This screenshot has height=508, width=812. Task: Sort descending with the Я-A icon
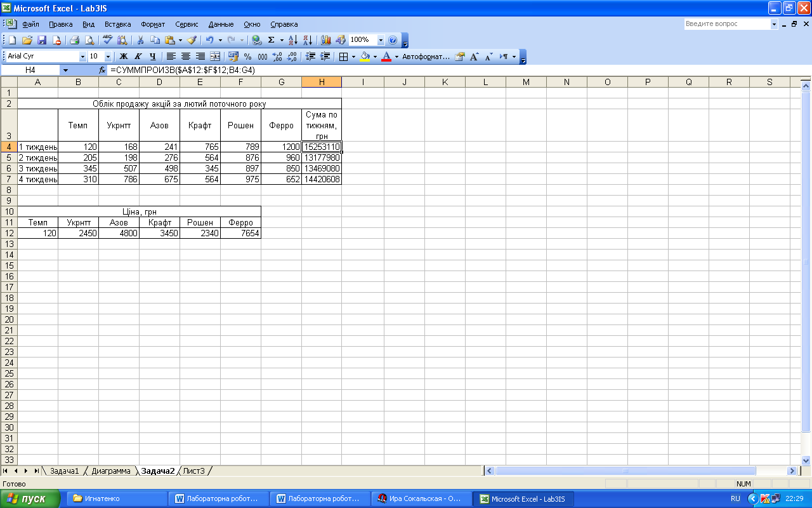tap(308, 40)
